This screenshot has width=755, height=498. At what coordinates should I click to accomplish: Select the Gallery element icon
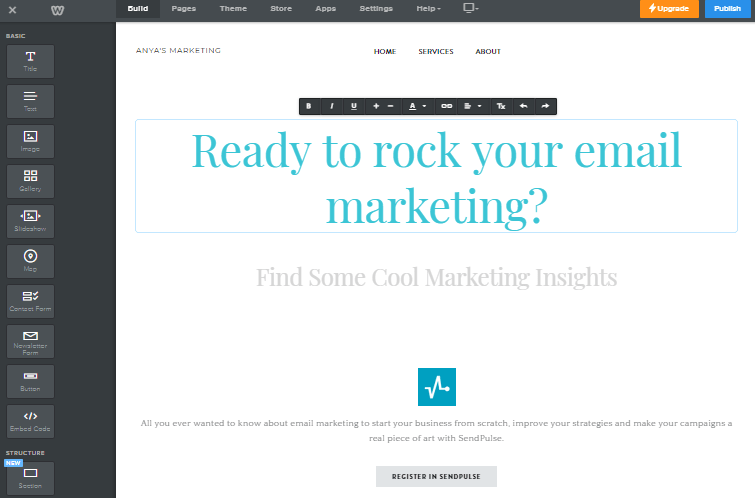30,175
